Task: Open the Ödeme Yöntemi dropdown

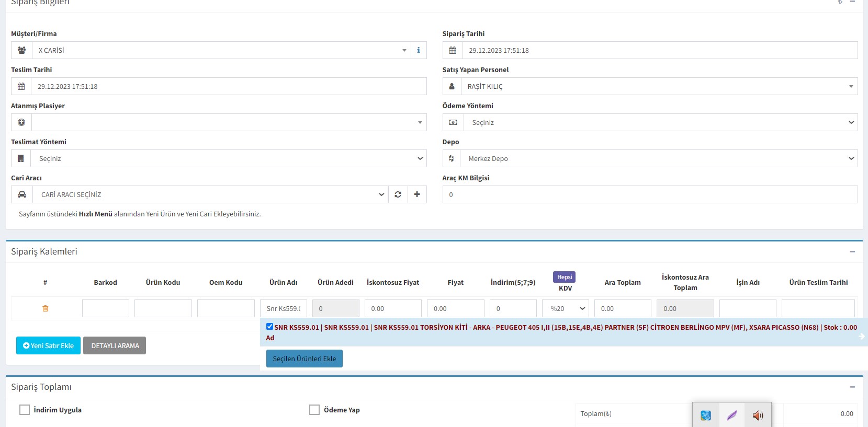Action: click(660, 122)
